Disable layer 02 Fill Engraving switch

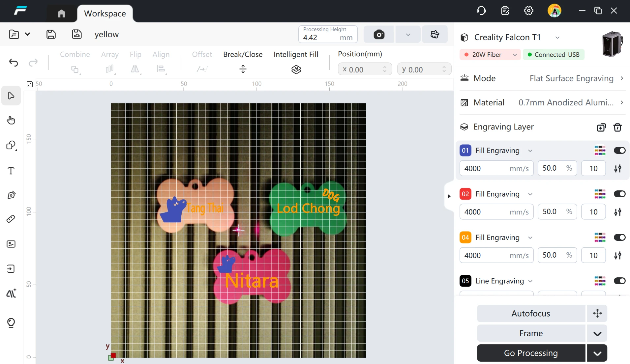[619, 194]
